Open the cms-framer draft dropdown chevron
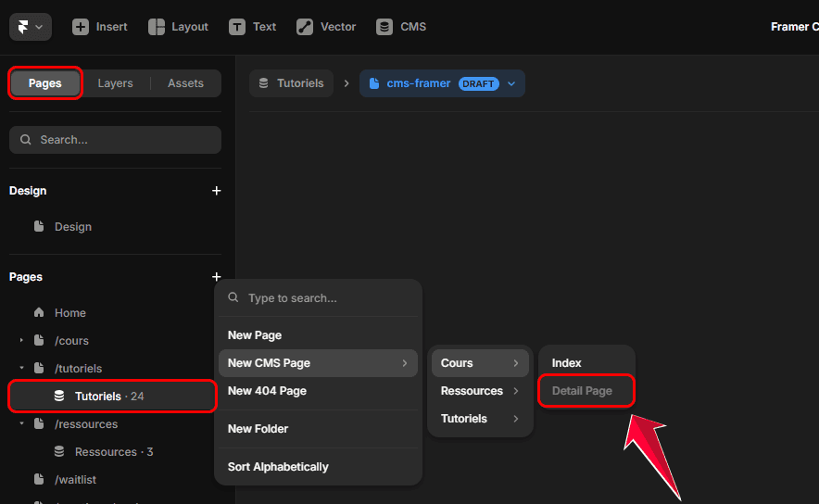Screen dimensions: 819x504 coord(511,83)
